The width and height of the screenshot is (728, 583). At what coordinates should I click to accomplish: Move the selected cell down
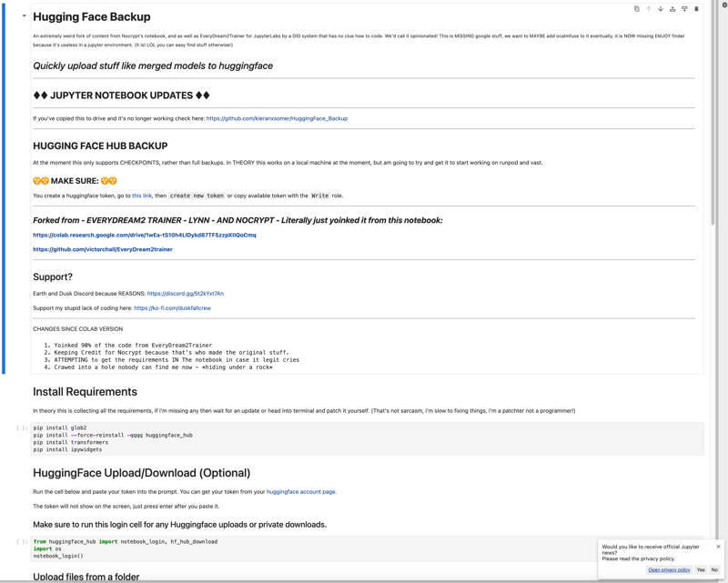(x=661, y=9)
